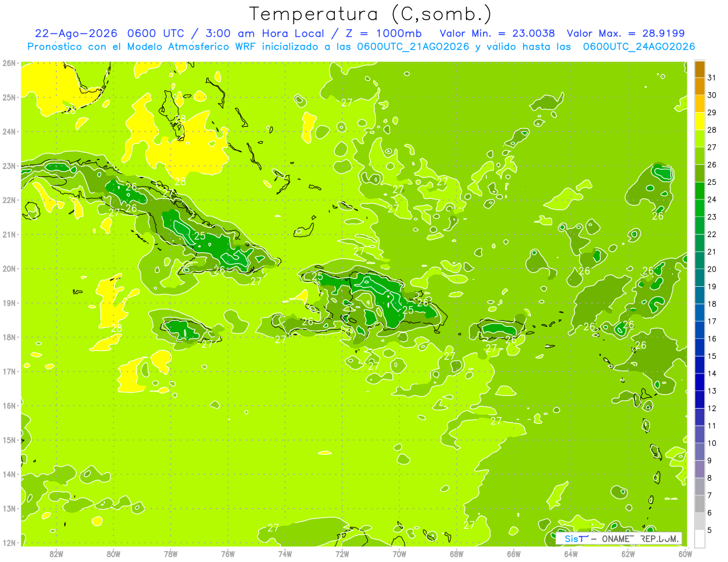Click the 25 value on the color legend
728x562 pixels.
712,182
